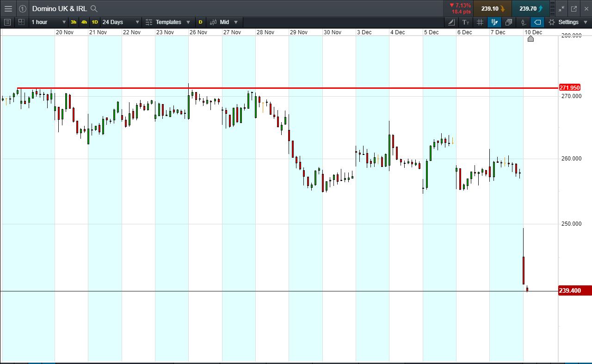Click the sliders icon beside Templates
592x364 pixels.
coord(149,22)
